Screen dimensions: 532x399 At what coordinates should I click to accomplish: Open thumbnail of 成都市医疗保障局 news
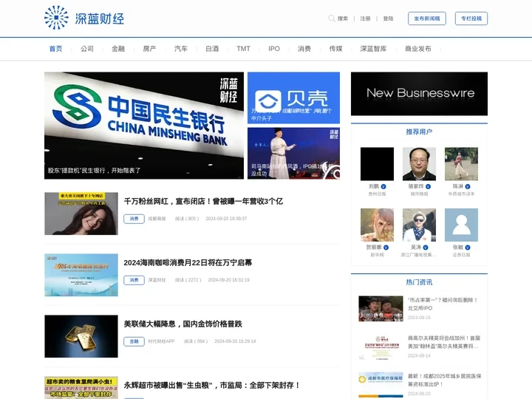pos(381,385)
